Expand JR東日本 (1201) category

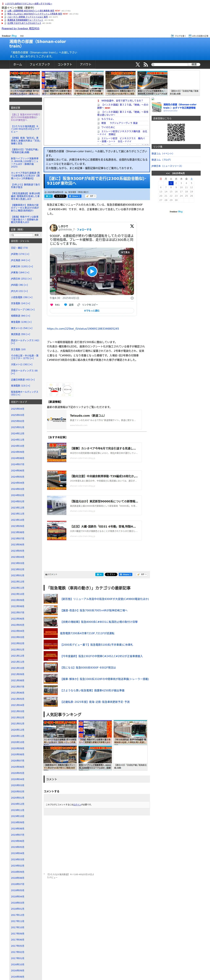(31, 266)
